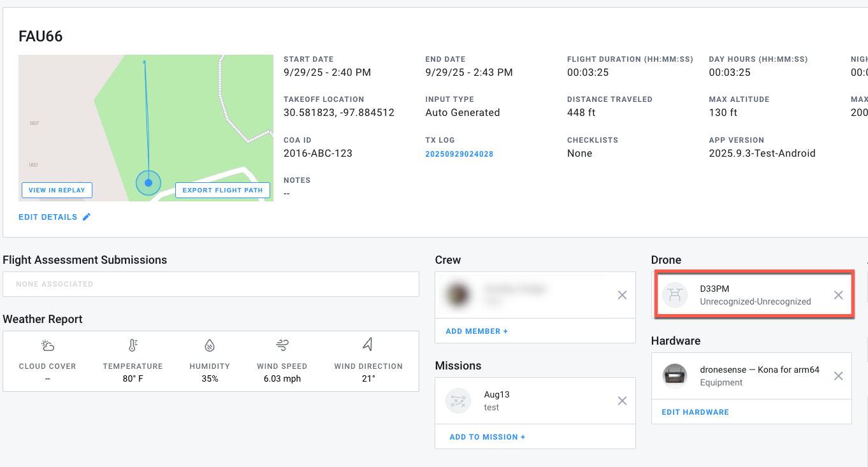Remove the crew member with X
Screen dimensions: 868x467
click(x=622, y=295)
